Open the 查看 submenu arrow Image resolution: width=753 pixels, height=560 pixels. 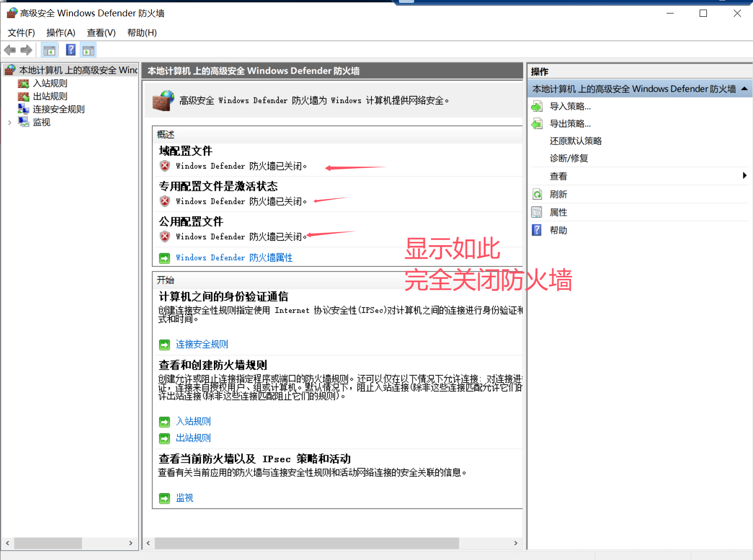[x=744, y=175]
